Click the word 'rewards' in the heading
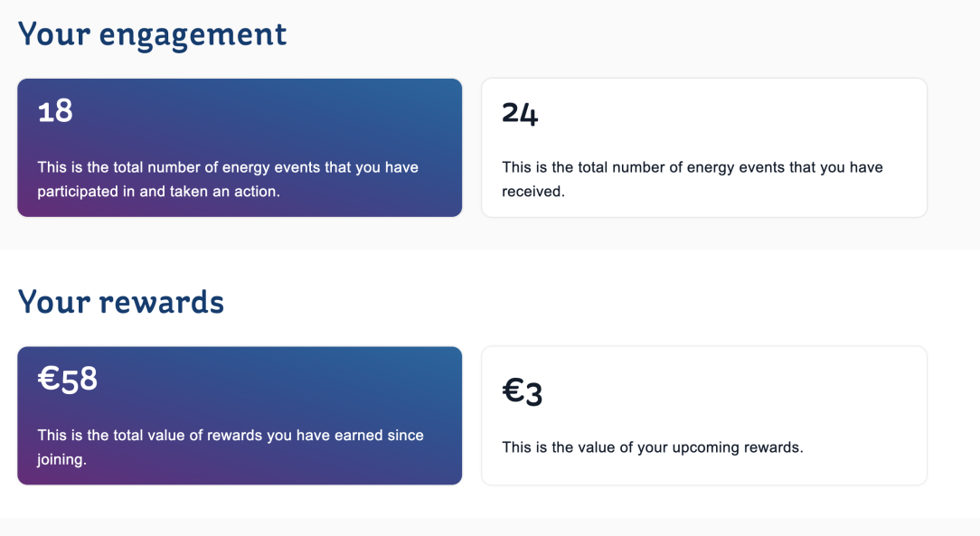The width and height of the screenshot is (980, 536). coord(161,302)
